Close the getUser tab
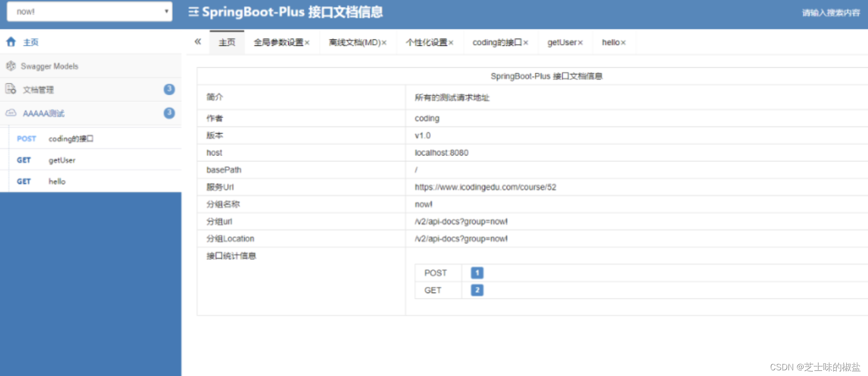This screenshot has width=868, height=376. [580, 43]
